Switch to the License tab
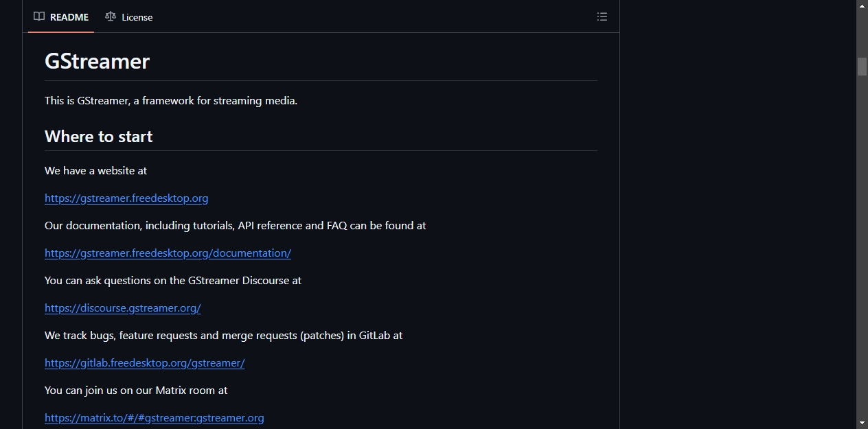The height and width of the screenshot is (429, 868). tap(129, 17)
